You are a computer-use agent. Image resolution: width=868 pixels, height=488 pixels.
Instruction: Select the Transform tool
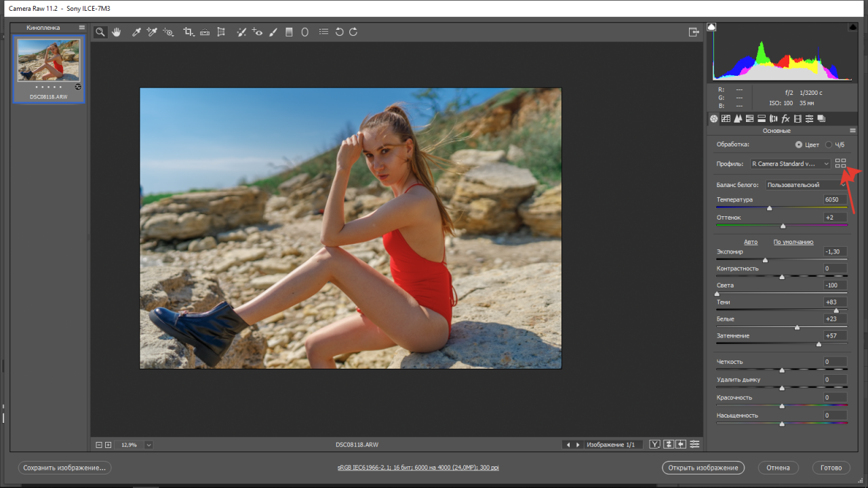[220, 32]
